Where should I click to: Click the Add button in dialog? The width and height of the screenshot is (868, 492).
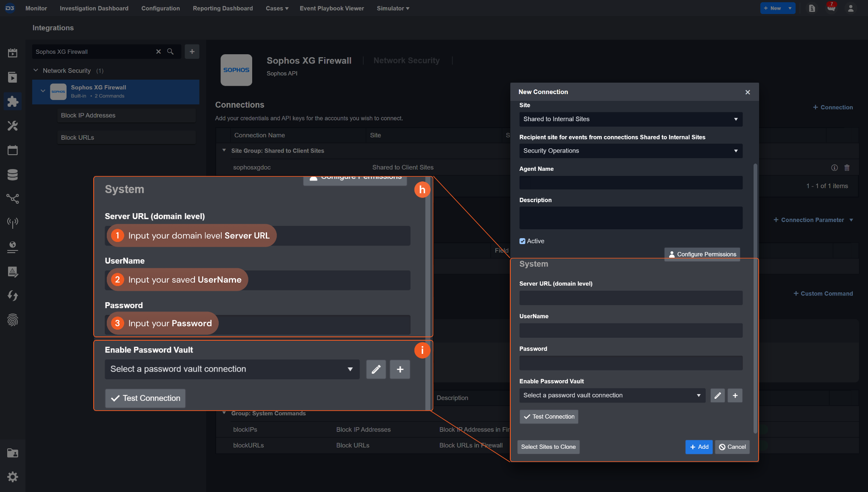pyautogui.click(x=699, y=447)
